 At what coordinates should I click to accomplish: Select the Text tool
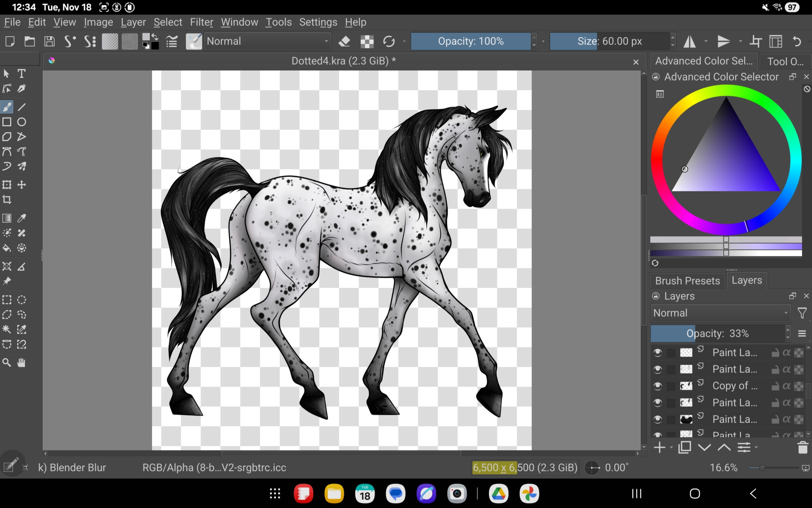tap(22, 73)
